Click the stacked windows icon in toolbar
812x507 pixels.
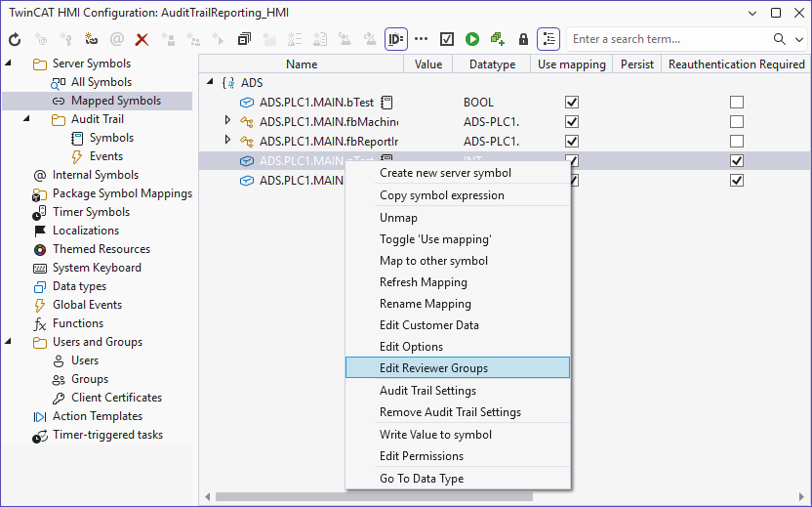pyautogui.click(x=244, y=39)
